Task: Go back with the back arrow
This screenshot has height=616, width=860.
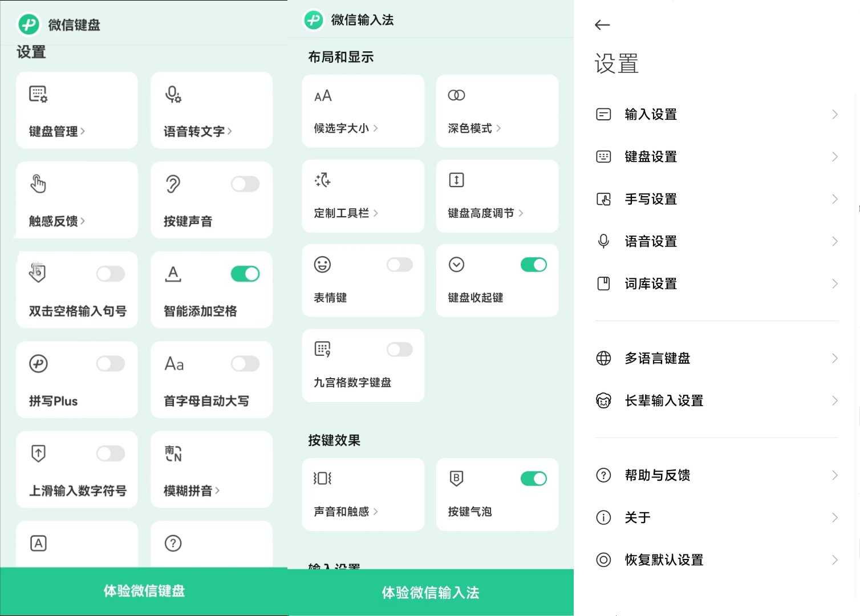Action: (x=602, y=25)
